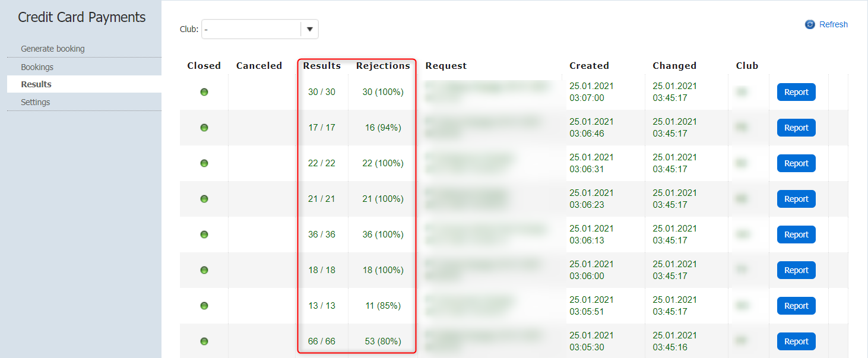Screen dimensions: 868x358
Task: Click green Closed status dot for 36 / 36 row
Action: coord(204,235)
